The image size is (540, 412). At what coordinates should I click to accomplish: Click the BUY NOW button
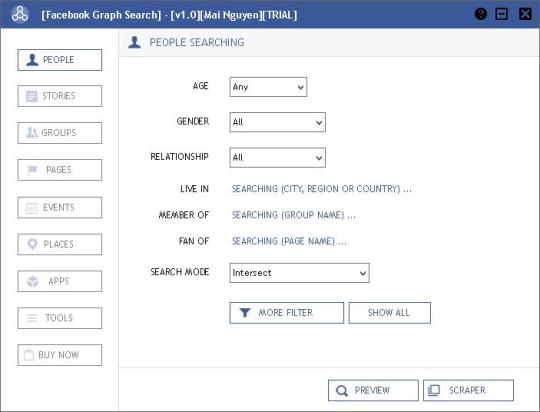point(60,355)
